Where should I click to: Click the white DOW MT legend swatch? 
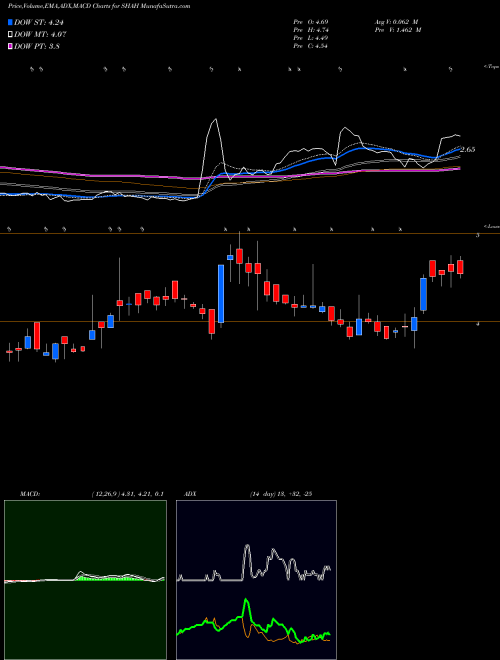point(10,34)
